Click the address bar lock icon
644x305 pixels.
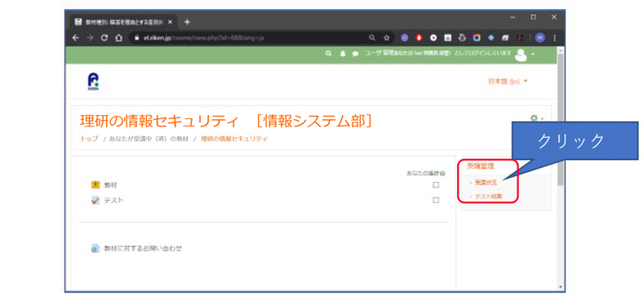(x=138, y=38)
